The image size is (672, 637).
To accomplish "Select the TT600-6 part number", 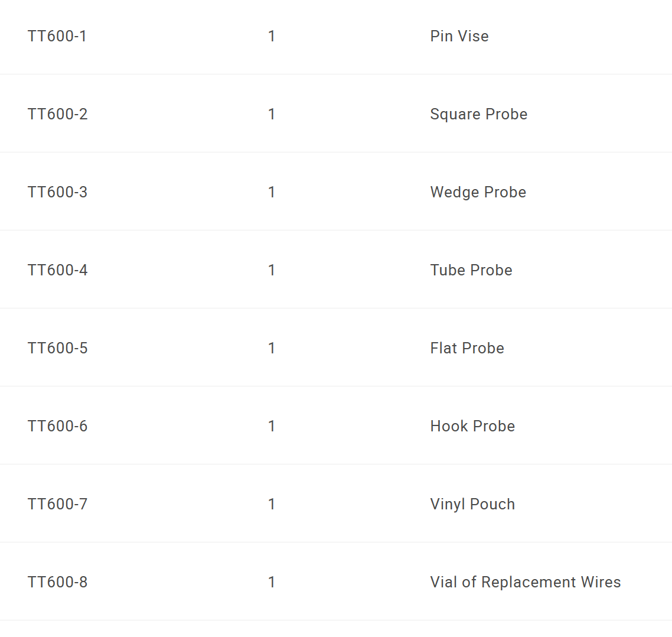I will [x=57, y=427].
